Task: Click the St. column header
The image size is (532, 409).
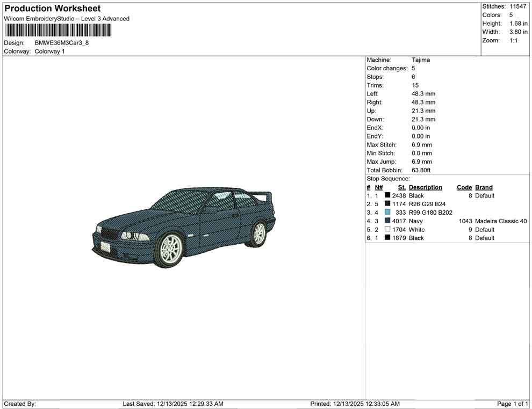Action: (401, 187)
